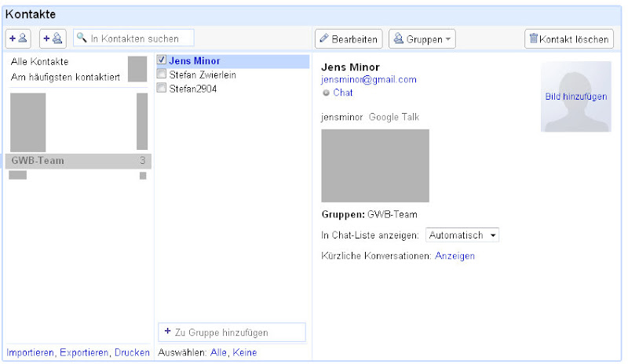Click the jensminor Google Talk text
Image resolution: width=628 pixels, height=364 pixels.
coord(370,117)
